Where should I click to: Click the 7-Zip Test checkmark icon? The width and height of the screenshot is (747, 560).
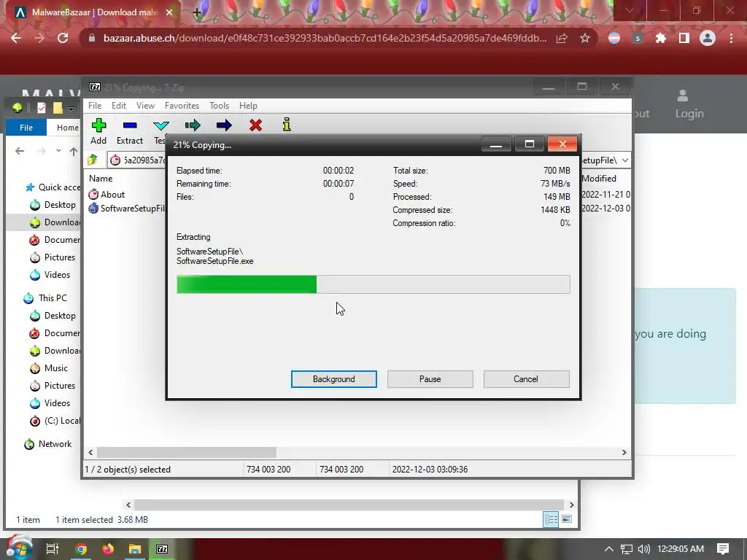coord(160,125)
